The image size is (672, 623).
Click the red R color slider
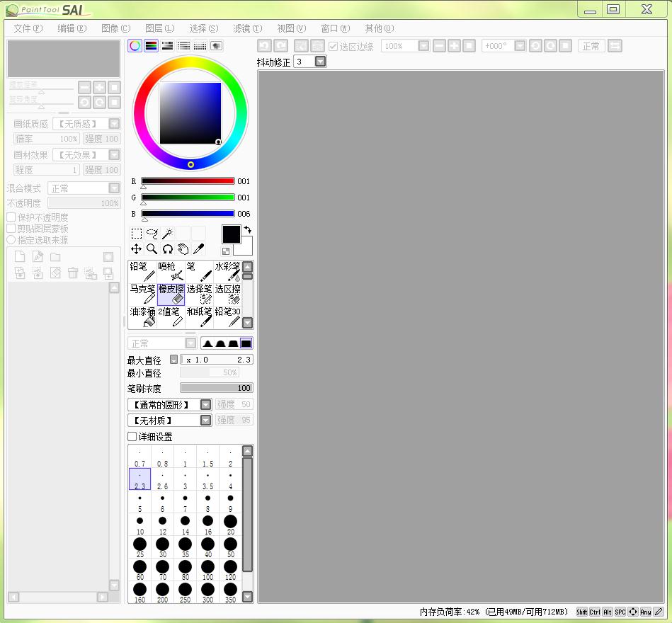(188, 181)
